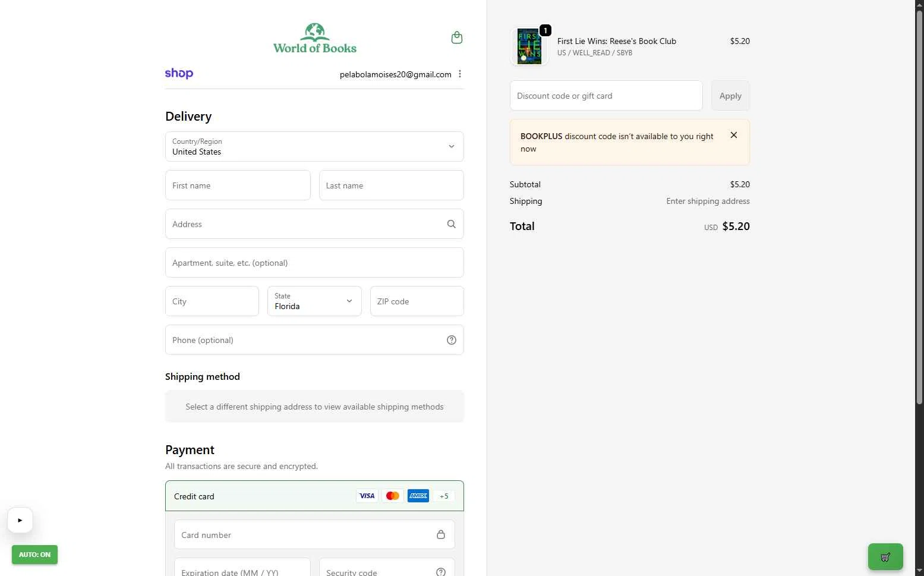Dismiss the BOOKPLUS discount error message
Screen dimensions: 924x576
pos(734,136)
